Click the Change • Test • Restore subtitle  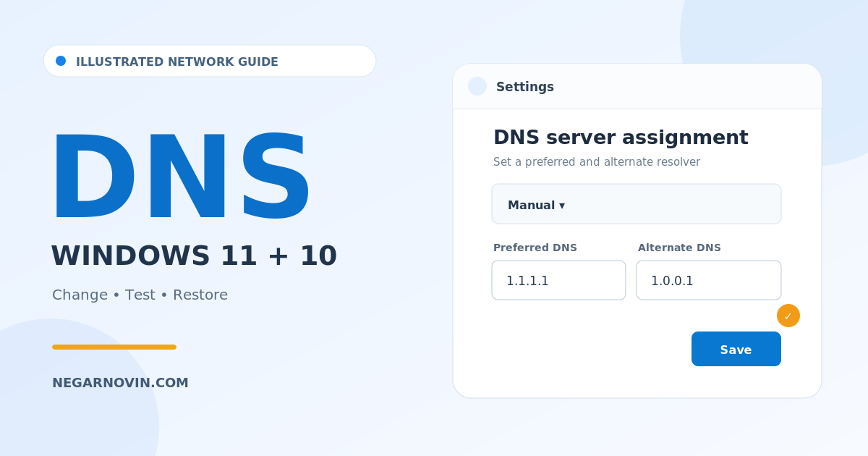[140, 295]
